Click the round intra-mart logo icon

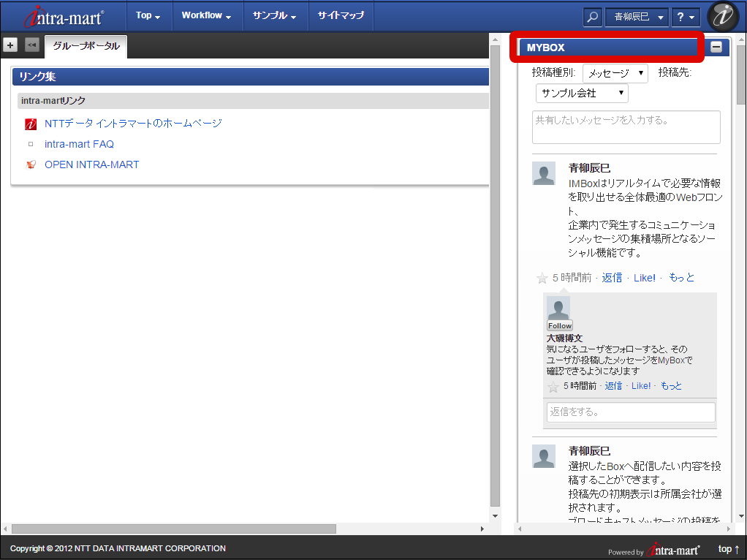[722, 16]
